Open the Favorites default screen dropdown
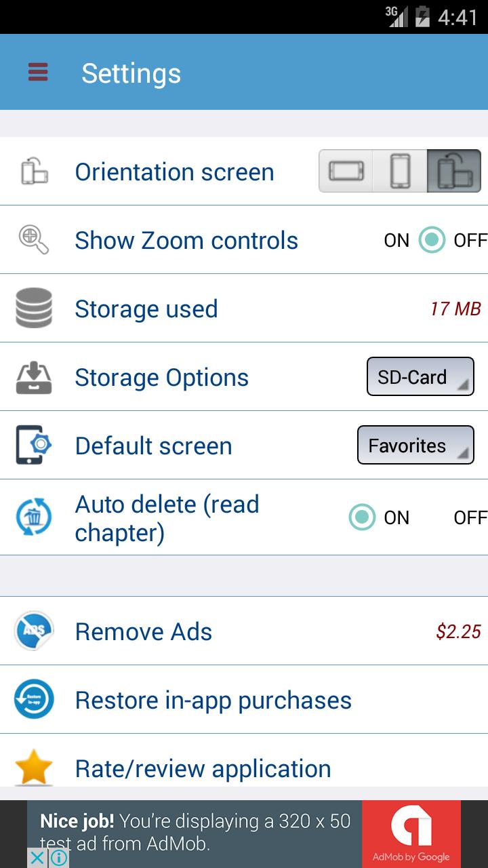Screen dimensions: 488x868 point(415,445)
